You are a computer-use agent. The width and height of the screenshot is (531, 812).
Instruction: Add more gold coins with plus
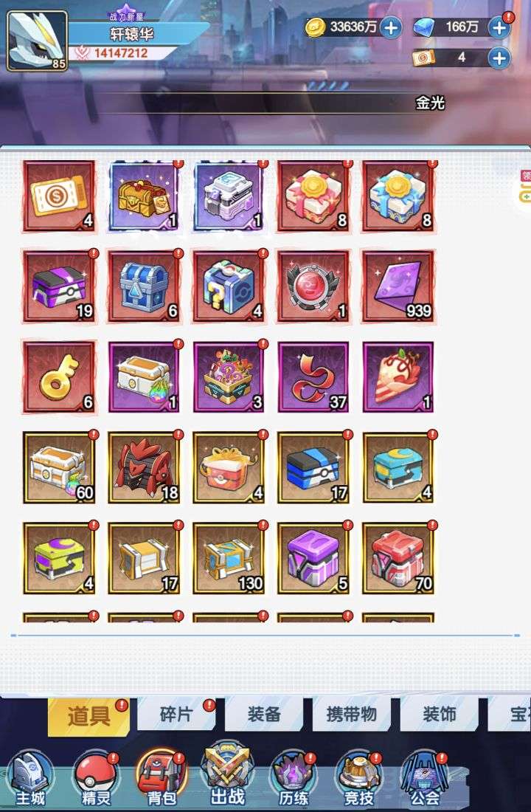[x=391, y=27]
